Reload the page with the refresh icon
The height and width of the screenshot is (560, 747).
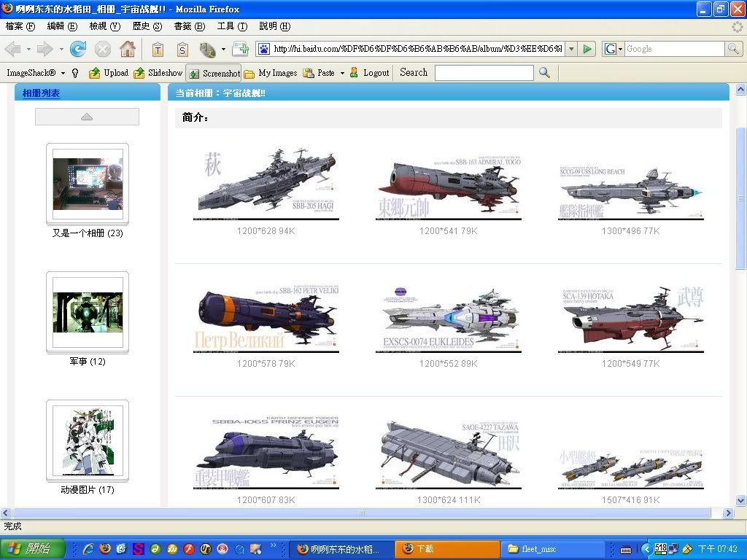pos(77,49)
